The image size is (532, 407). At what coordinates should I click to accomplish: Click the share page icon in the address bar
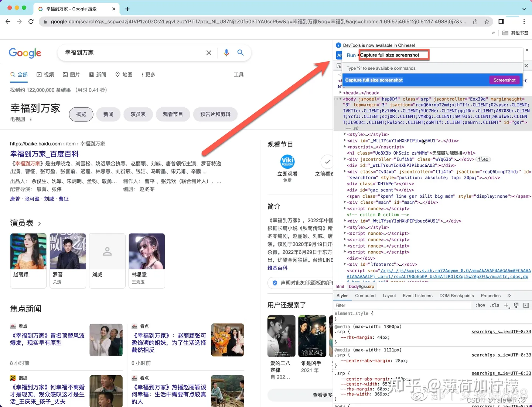475,22
